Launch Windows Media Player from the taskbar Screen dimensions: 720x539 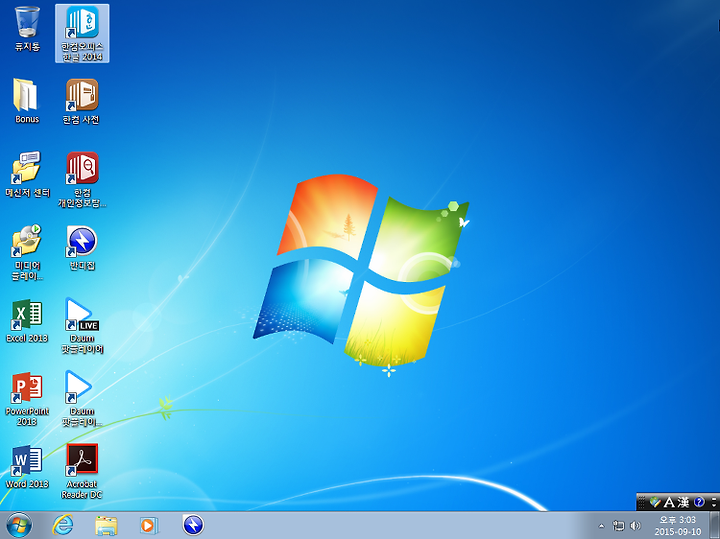pos(149,525)
